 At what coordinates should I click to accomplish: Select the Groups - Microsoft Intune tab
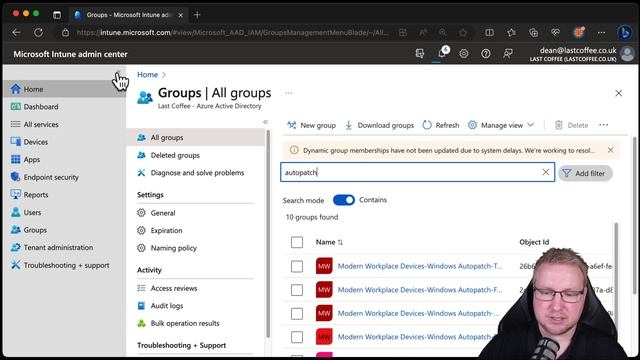pyautogui.click(x=129, y=15)
